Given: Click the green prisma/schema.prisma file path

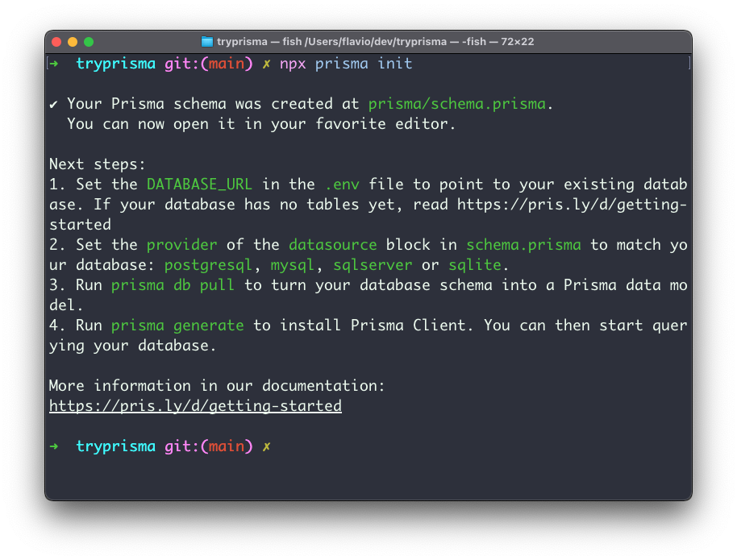Looking at the screenshot, I should pyautogui.click(x=457, y=104).
